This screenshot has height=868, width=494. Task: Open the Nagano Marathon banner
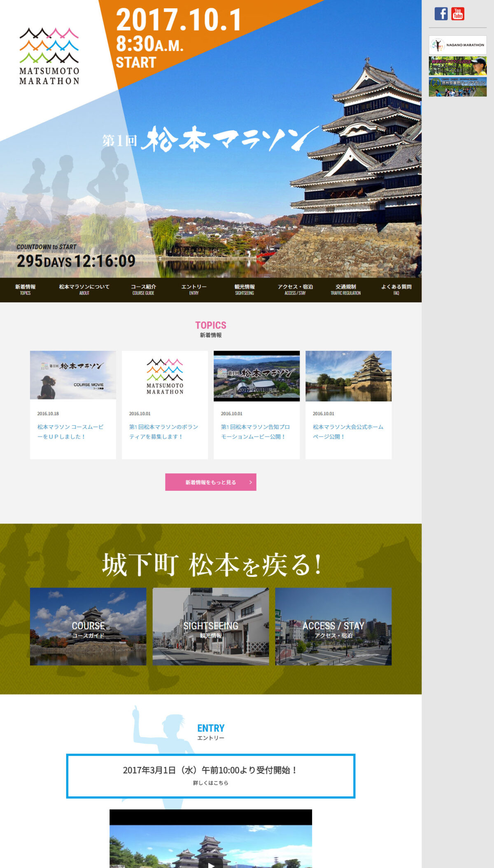457,45
